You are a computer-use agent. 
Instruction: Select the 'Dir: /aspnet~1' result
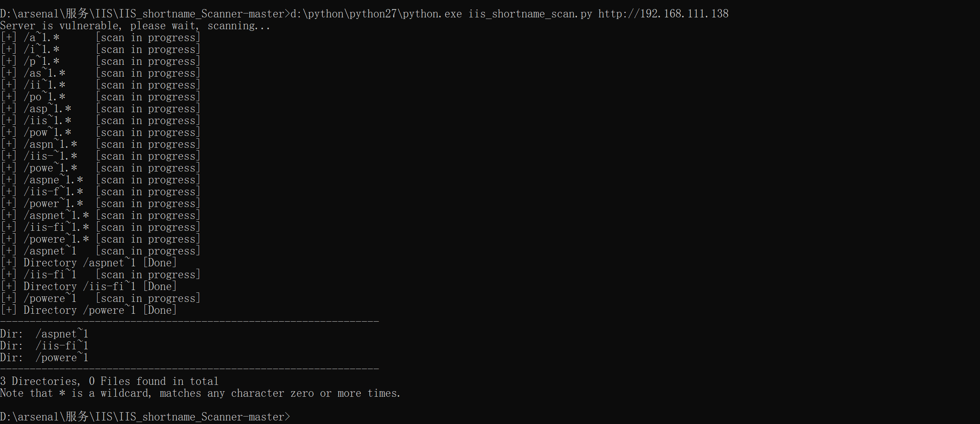(44, 334)
